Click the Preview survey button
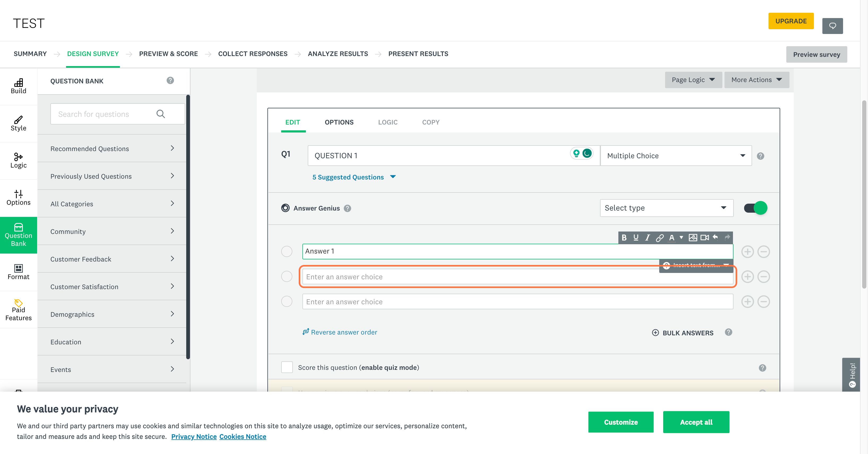This screenshot has width=868, height=454. pyautogui.click(x=817, y=55)
